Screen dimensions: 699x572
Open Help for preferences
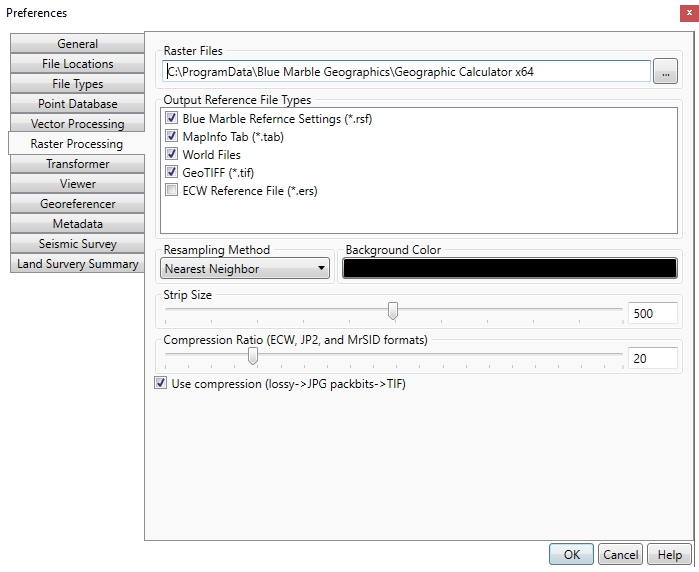pyautogui.click(x=669, y=555)
